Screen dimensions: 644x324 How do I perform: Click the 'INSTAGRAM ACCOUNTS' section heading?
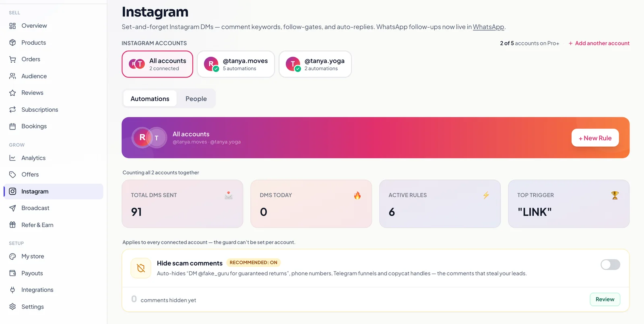154,43
